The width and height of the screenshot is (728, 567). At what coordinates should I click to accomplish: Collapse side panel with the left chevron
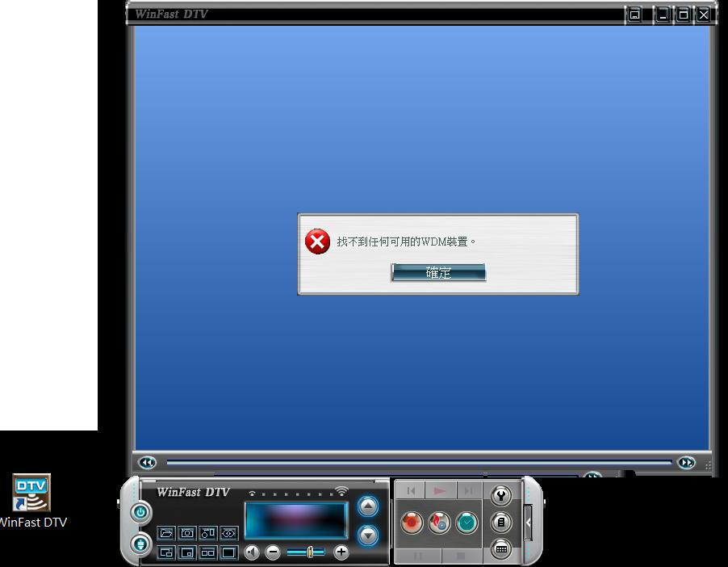click(529, 523)
